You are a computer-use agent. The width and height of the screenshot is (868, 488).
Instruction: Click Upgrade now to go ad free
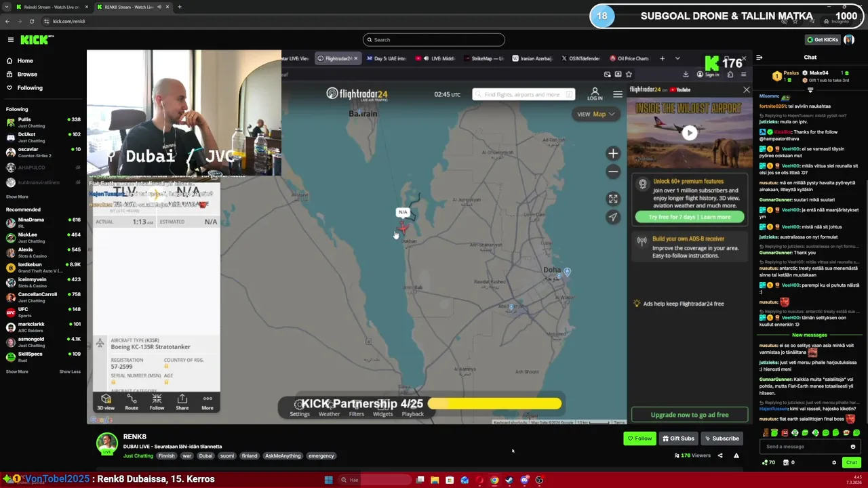(690, 415)
